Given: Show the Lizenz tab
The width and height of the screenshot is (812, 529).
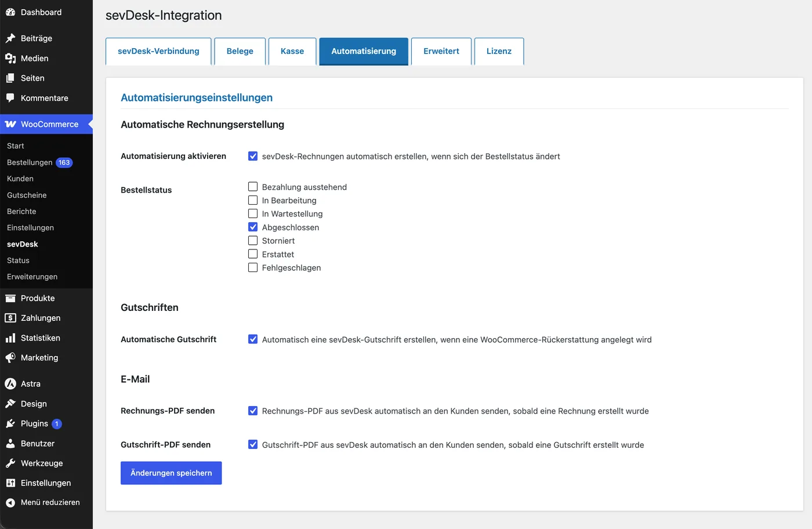Looking at the screenshot, I should [499, 51].
